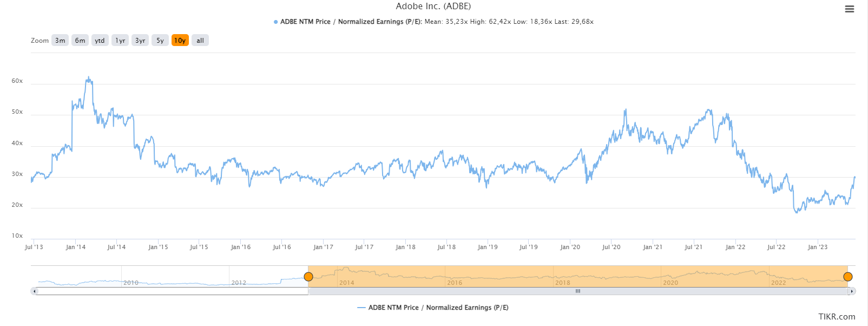Click the 30x y-axis label
Viewport: 868px width, 326px height.
pyautogui.click(x=17, y=174)
